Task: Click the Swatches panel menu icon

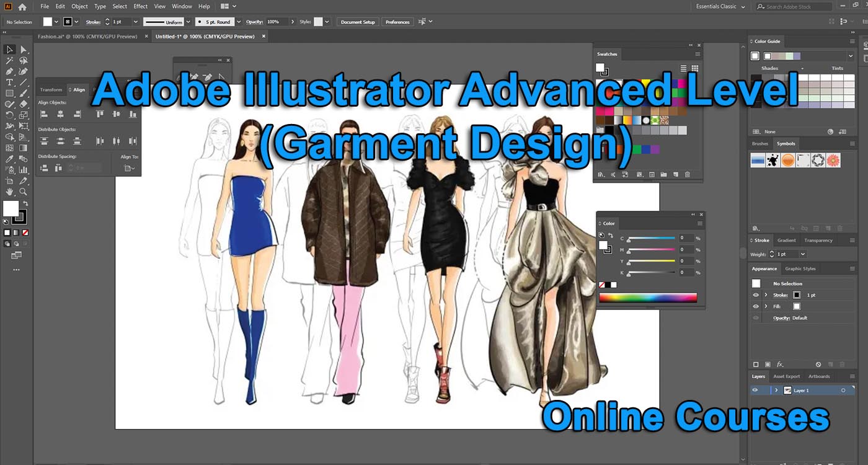Action: point(697,54)
